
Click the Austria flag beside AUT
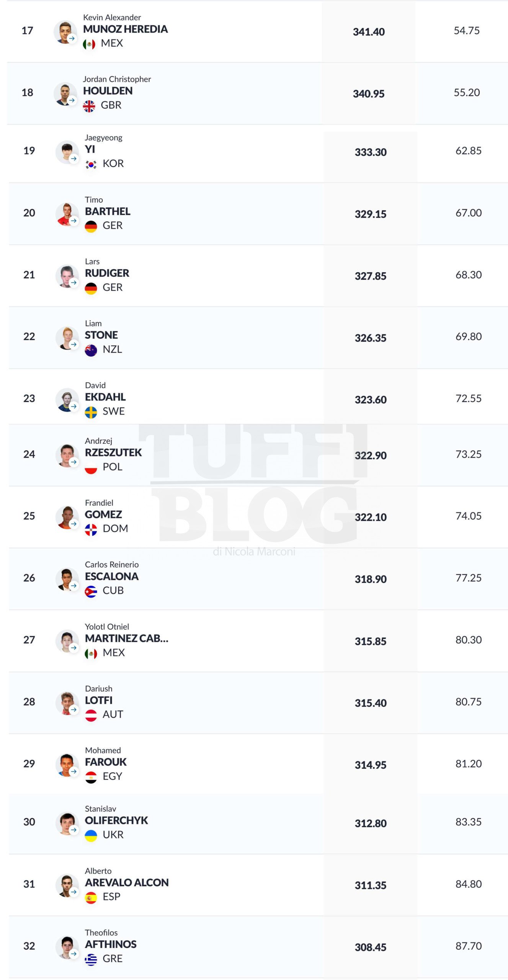click(x=91, y=715)
